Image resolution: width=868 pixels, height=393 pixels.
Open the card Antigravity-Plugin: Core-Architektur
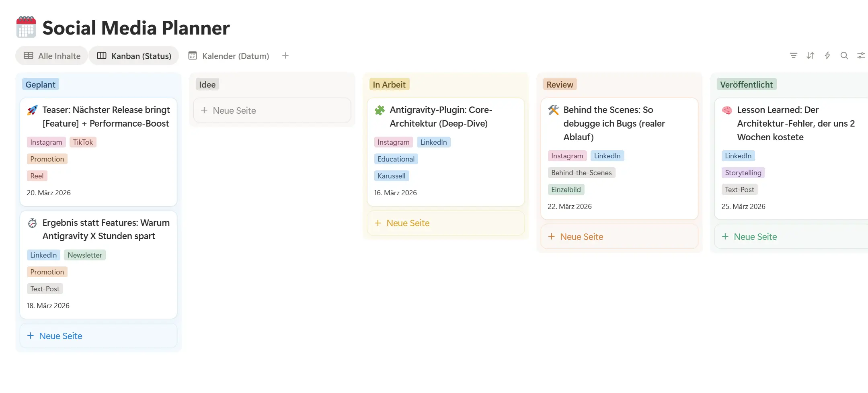click(x=441, y=117)
